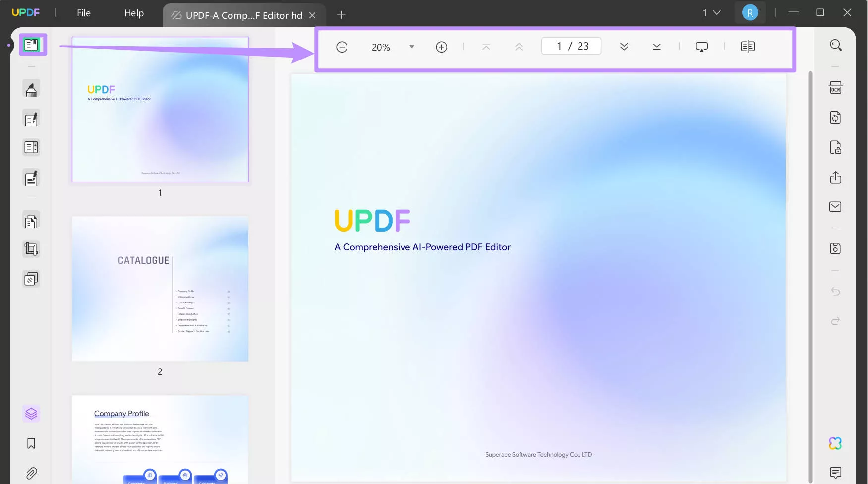
Task: Share this file with others
Action: [x=836, y=178]
